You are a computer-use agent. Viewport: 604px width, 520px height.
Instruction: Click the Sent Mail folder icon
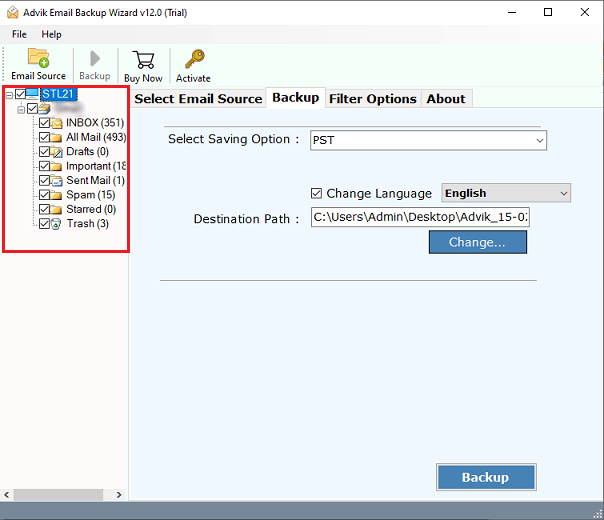57,181
